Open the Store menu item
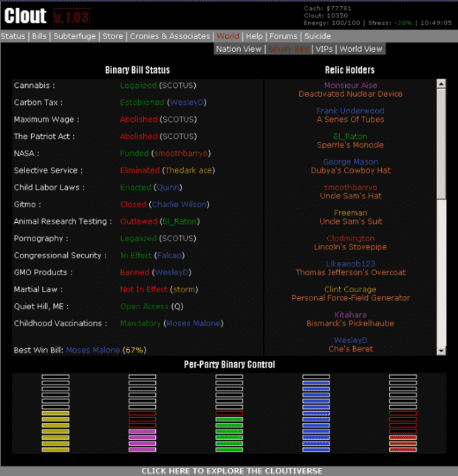This screenshot has height=476, width=458. [112, 36]
